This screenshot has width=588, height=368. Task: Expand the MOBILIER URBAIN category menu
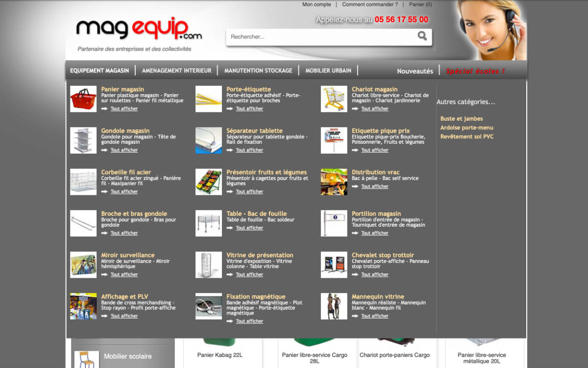pyautogui.click(x=328, y=70)
